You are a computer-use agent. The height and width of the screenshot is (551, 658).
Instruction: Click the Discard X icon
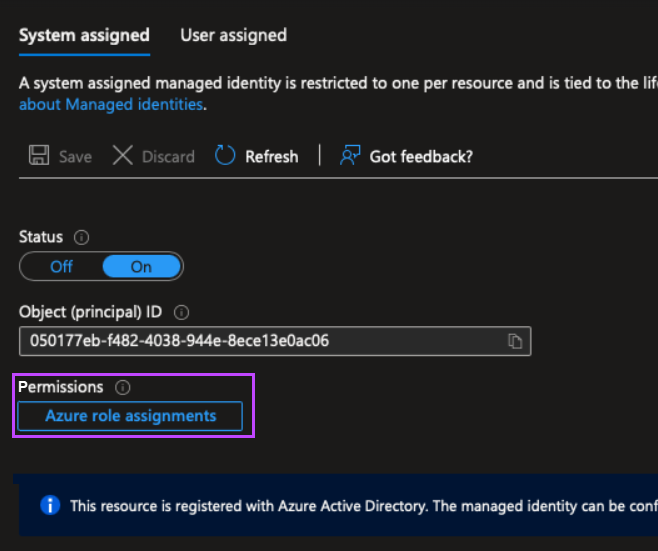pos(122,156)
